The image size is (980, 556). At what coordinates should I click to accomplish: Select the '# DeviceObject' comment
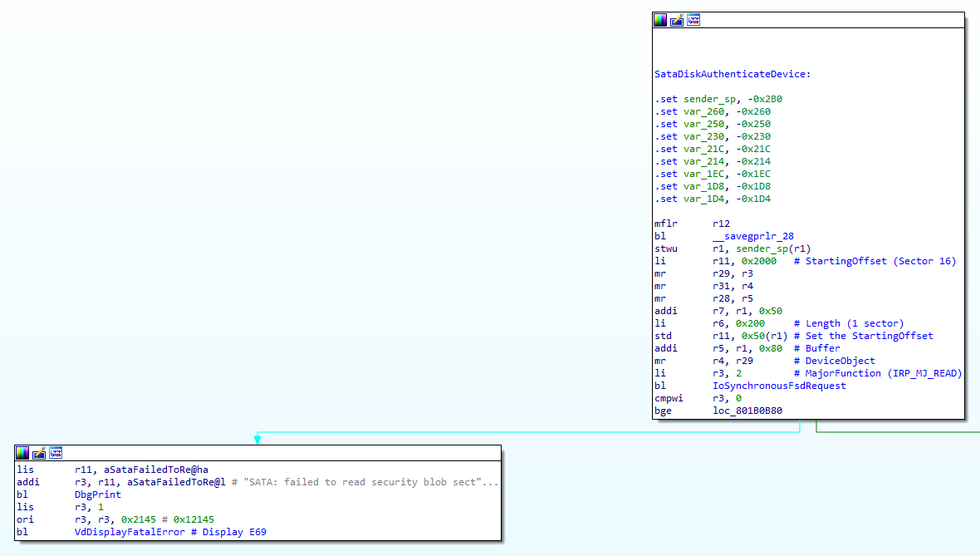click(x=835, y=361)
